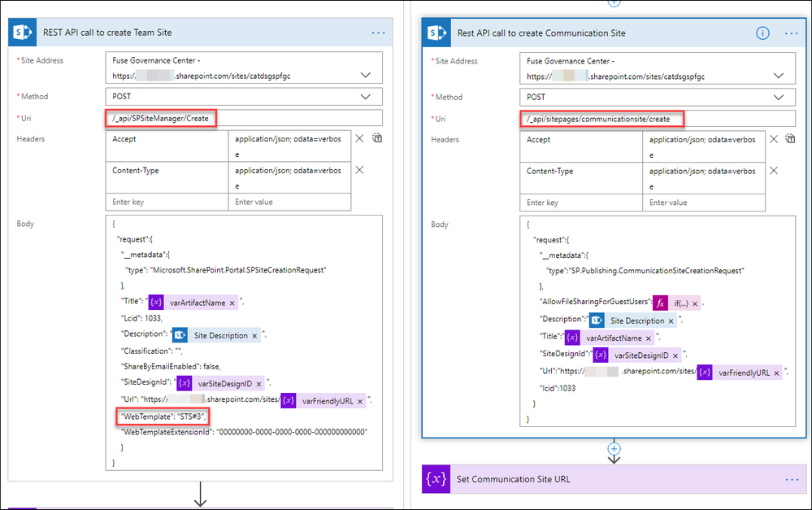Click "ShareByEmailEnabled": false line
This screenshot has height=510, width=812.
coord(171,366)
